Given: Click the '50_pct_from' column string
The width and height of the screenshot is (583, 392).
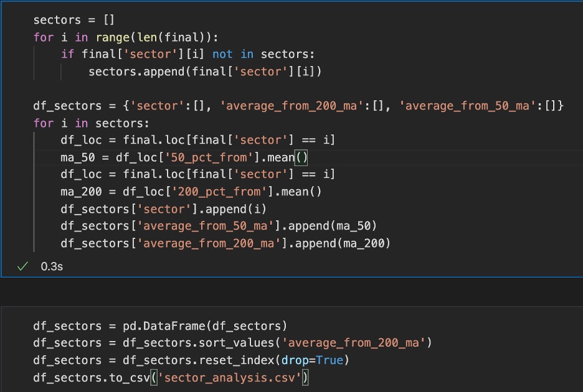Looking at the screenshot, I should click(209, 157).
